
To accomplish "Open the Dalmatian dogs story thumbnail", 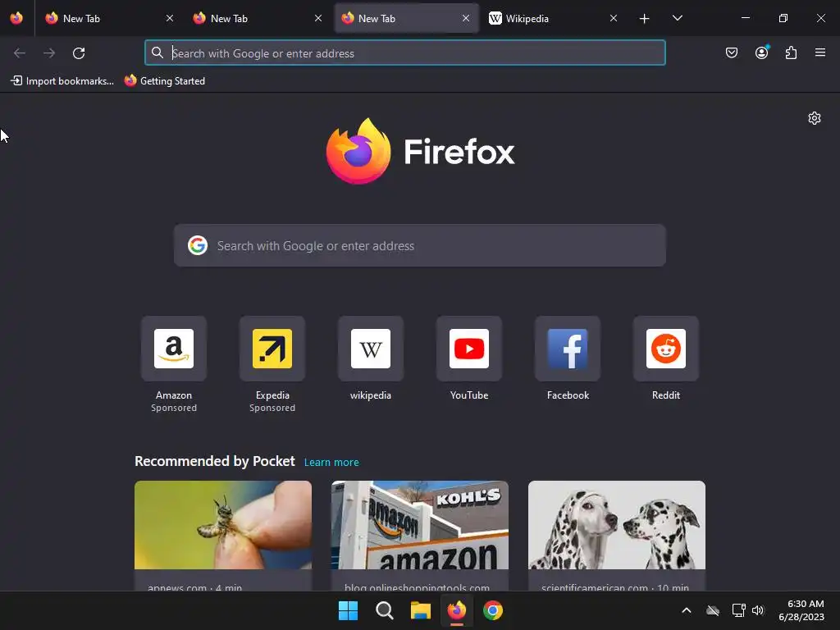I will tap(617, 525).
